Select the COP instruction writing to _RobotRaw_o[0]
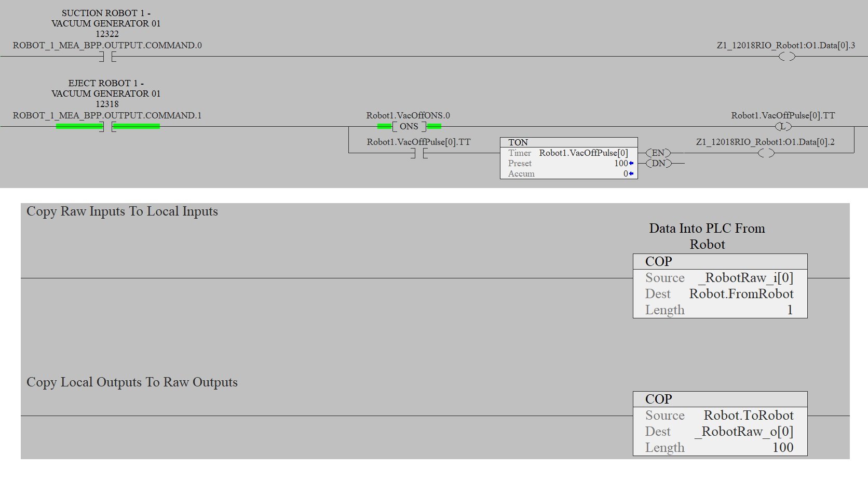The image size is (868, 481). pos(720,423)
